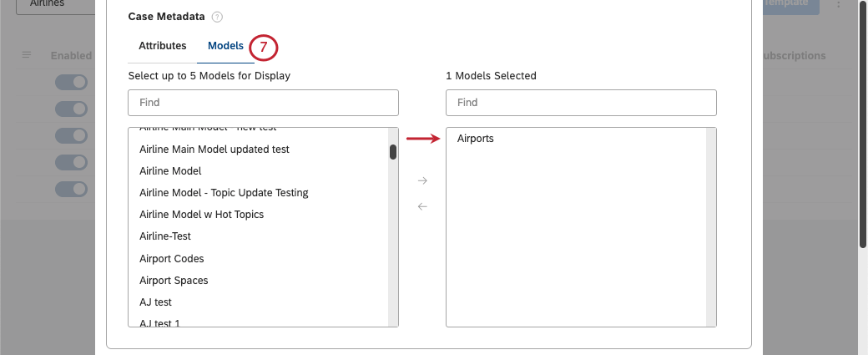Screen dimensions: 868x355
Task: Click the Case Metadata help question icon
Action: (217, 18)
